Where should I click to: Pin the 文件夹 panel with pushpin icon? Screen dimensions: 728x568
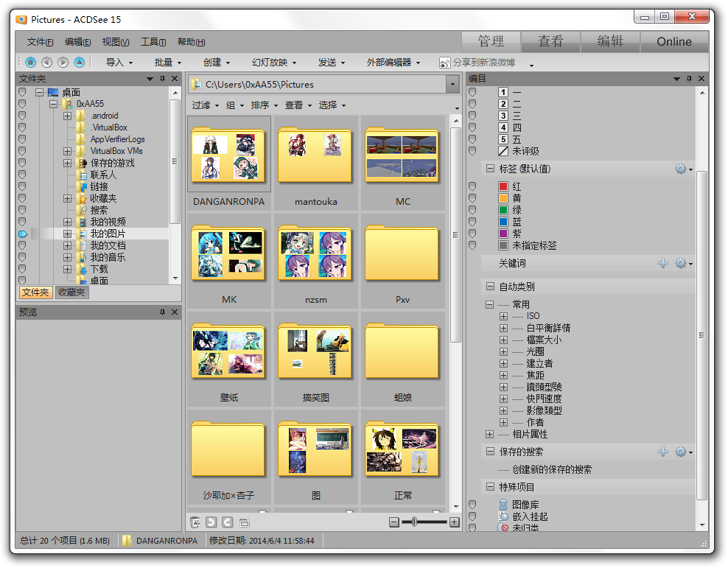(x=163, y=78)
